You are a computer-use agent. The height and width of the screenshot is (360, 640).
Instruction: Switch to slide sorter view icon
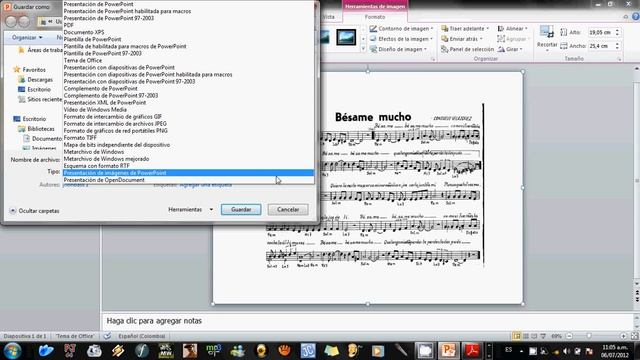(526, 336)
